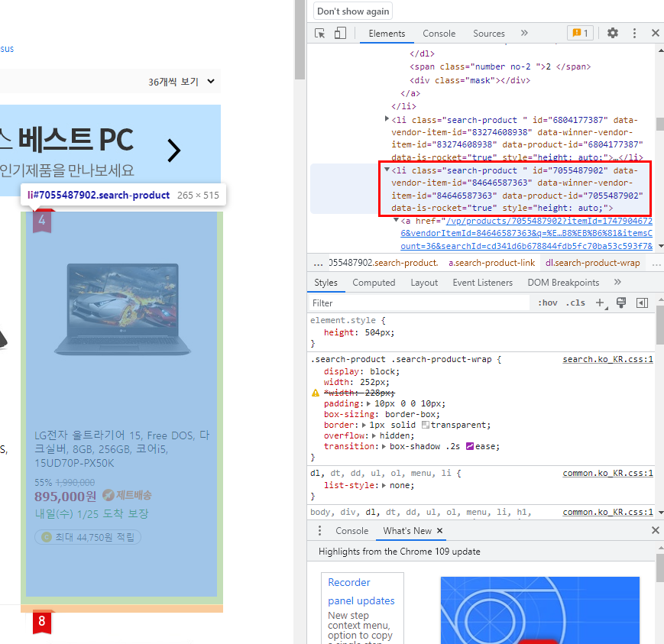Close the What's New tab
664x644 pixels.
point(439,530)
